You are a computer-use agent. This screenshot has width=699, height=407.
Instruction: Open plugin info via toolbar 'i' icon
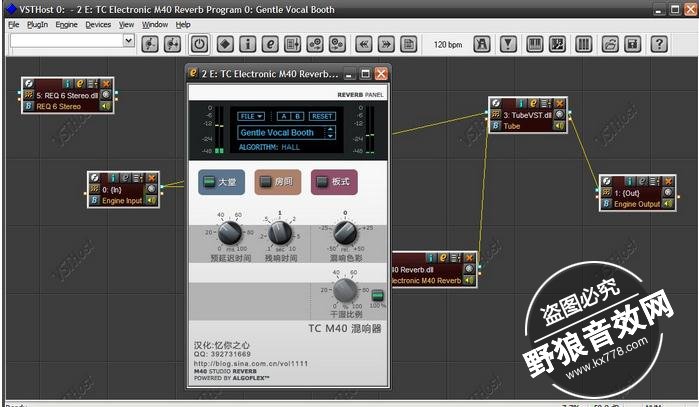pos(248,44)
